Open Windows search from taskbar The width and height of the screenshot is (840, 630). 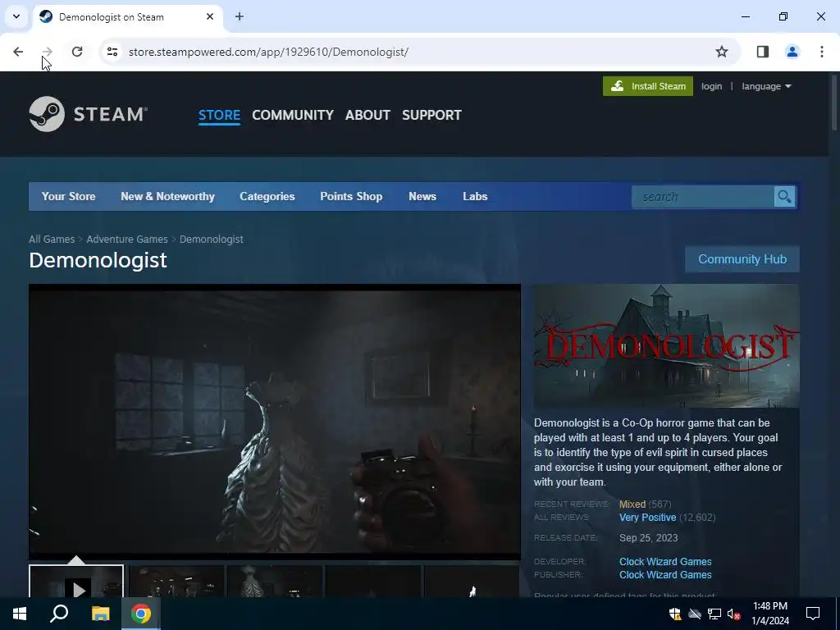click(x=59, y=614)
